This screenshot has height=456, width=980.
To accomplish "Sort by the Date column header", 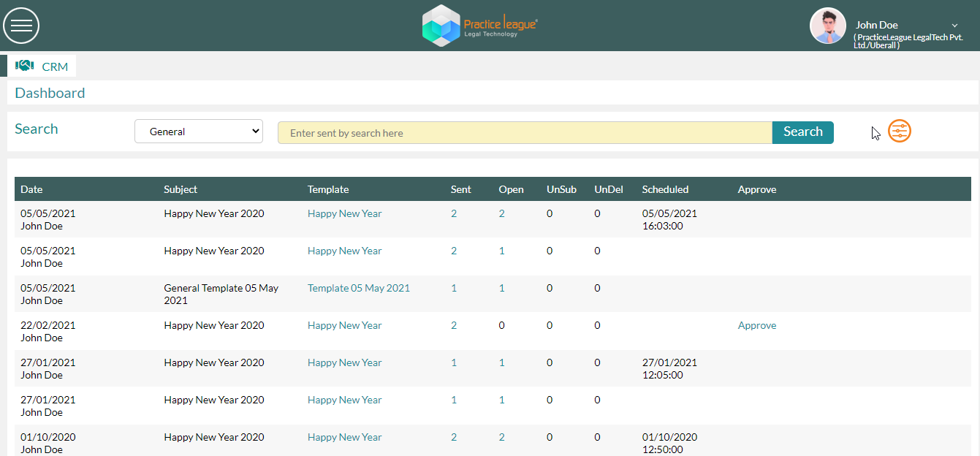I will pos(31,189).
